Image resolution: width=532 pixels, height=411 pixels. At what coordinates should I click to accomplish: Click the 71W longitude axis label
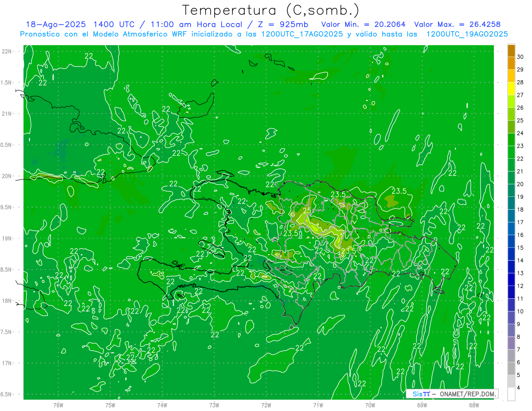318,405
